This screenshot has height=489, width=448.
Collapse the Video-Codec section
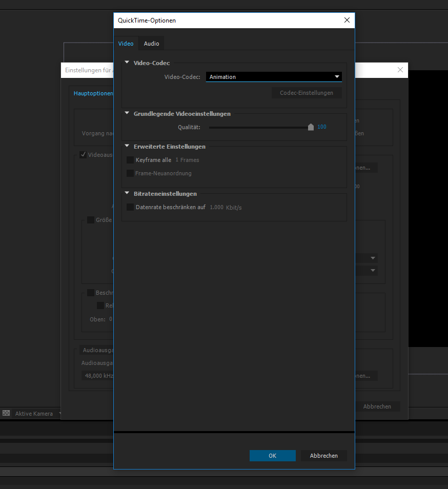tap(127, 63)
